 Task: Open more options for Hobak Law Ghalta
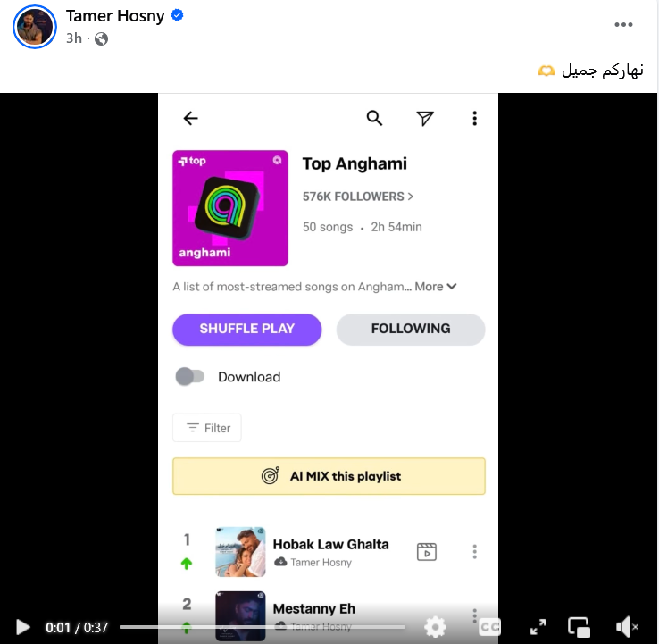click(x=474, y=551)
